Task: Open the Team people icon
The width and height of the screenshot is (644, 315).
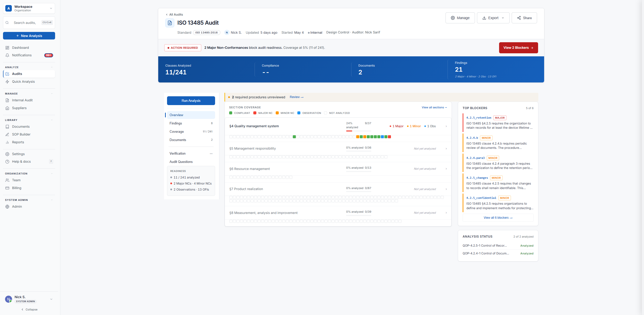Action: [7, 180]
